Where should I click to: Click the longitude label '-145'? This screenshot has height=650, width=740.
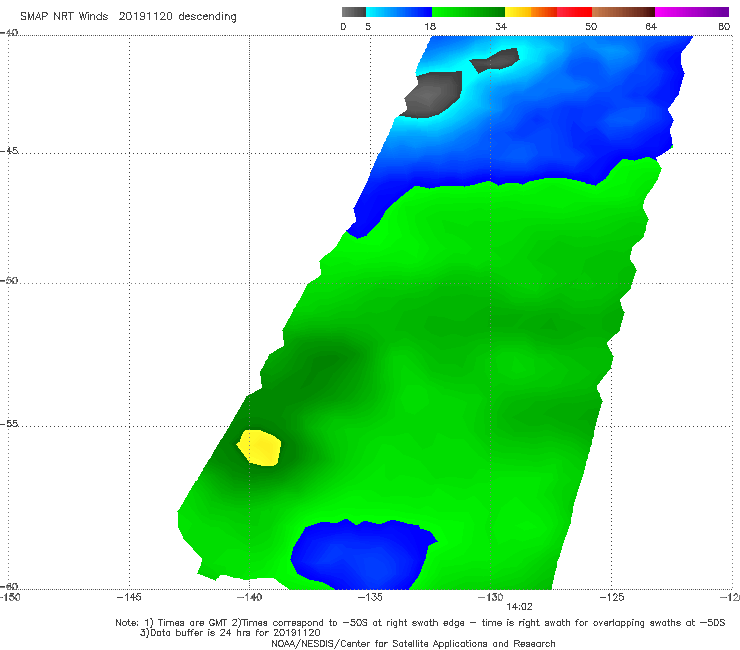(x=129, y=597)
